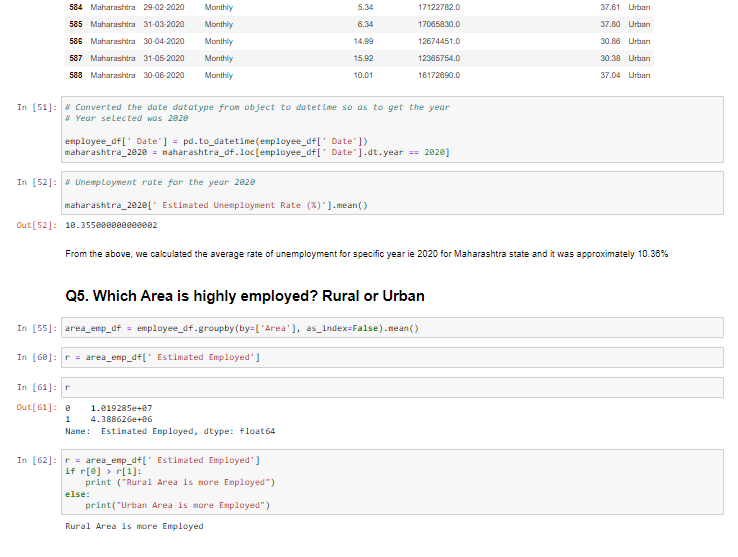738x557 pixels.
Task: Select the Q5 Rural or Urban heading
Action: coord(245,296)
